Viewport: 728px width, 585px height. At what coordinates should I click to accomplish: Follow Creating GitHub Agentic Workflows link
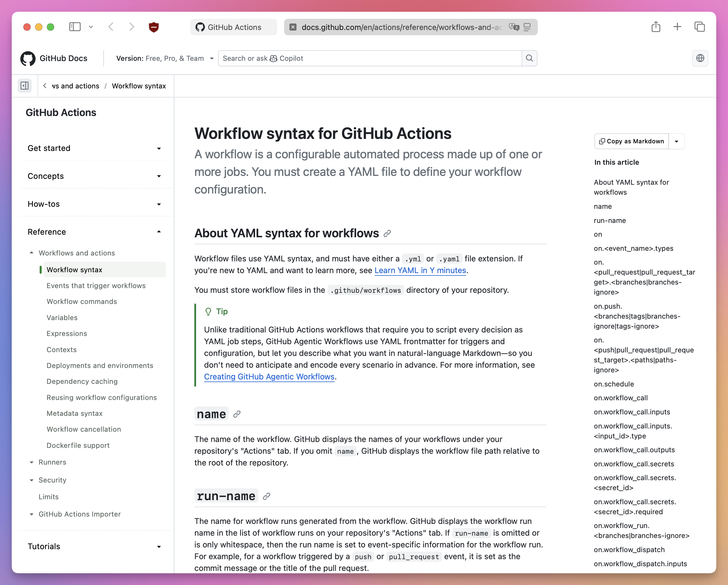point(269,376)
